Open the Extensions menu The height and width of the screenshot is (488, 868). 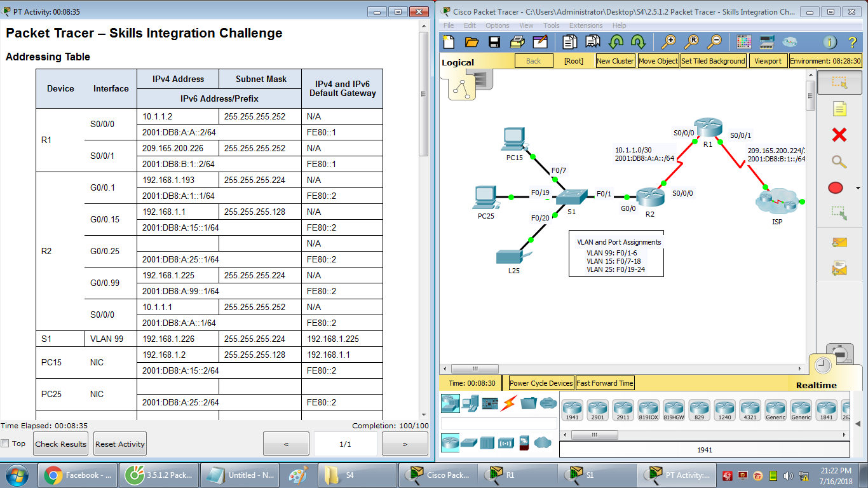click(585, 25)
